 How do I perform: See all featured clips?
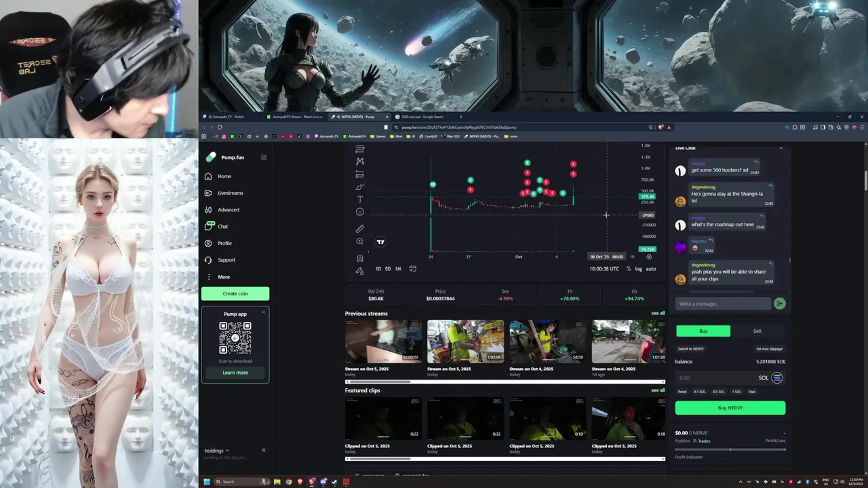[x=658, y=390]
